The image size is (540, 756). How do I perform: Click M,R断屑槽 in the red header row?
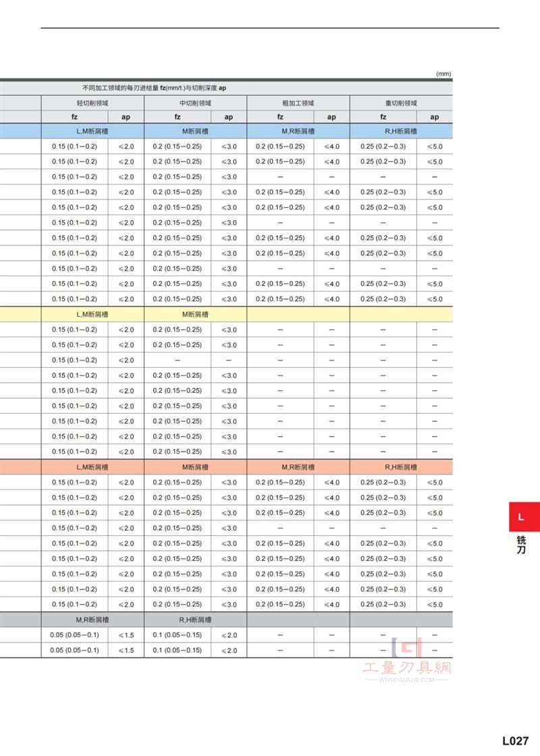[x=298, y=467]
